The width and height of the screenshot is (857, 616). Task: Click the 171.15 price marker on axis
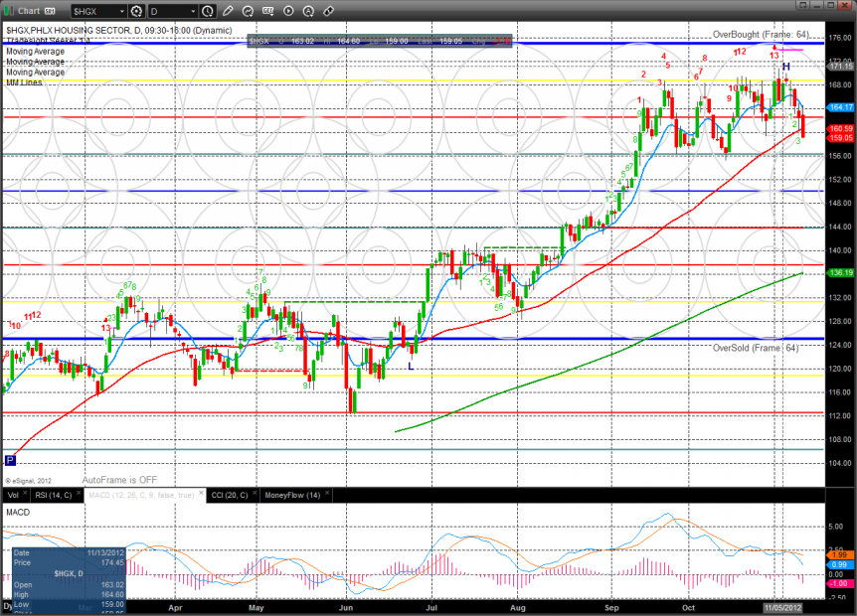coord(841,67)
